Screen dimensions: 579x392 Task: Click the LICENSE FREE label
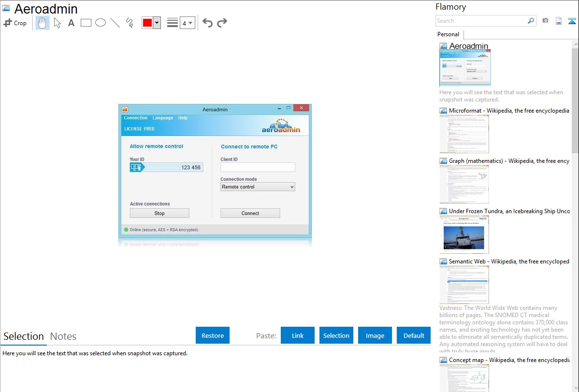tap(140, 129)
